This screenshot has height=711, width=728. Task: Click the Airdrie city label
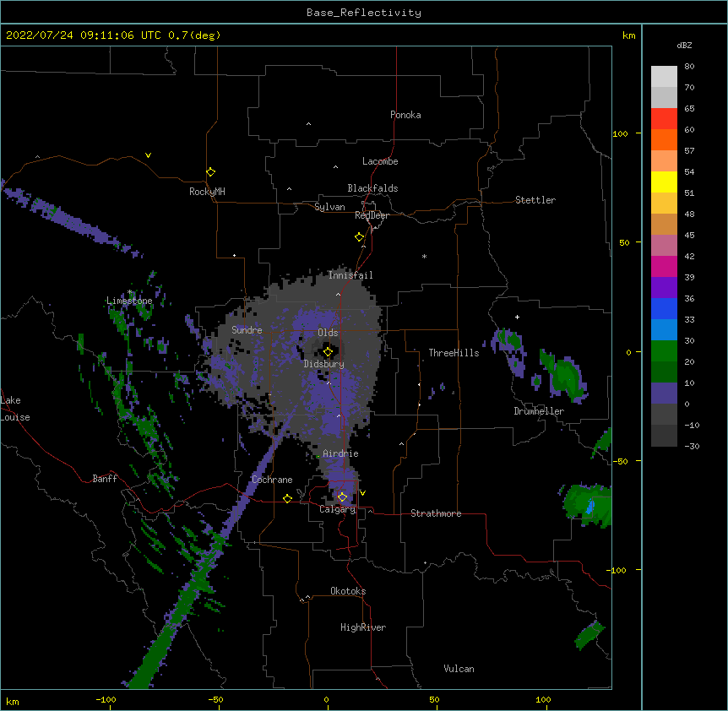[341, 453]
